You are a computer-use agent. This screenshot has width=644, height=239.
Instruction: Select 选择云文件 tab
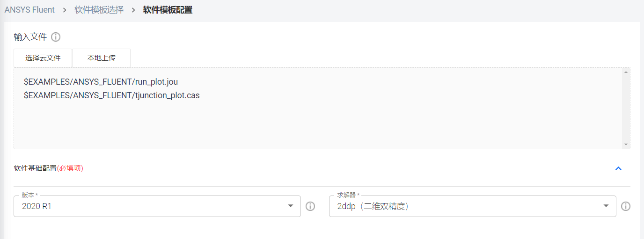[x=43, y=58]
